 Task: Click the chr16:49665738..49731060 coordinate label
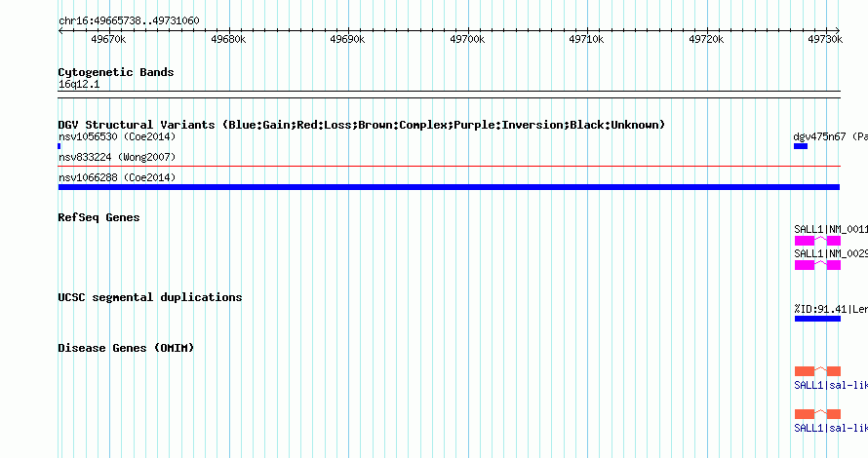click(x=129, y=20)
